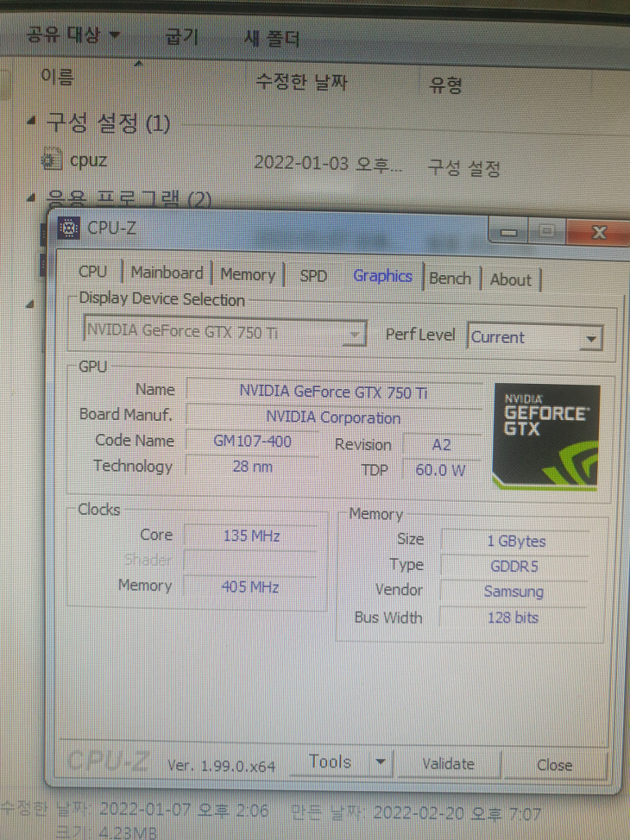Open the 공유 대상 dropdown in Explorer

pyautogui.click(x=72, y=35)
